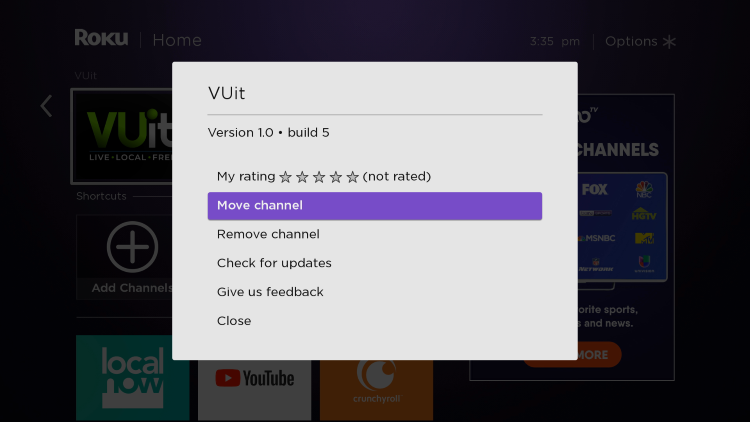Click the Options asterisk icon
The height and width of the screenshot is (422, 750).
(x=669, y=42)
